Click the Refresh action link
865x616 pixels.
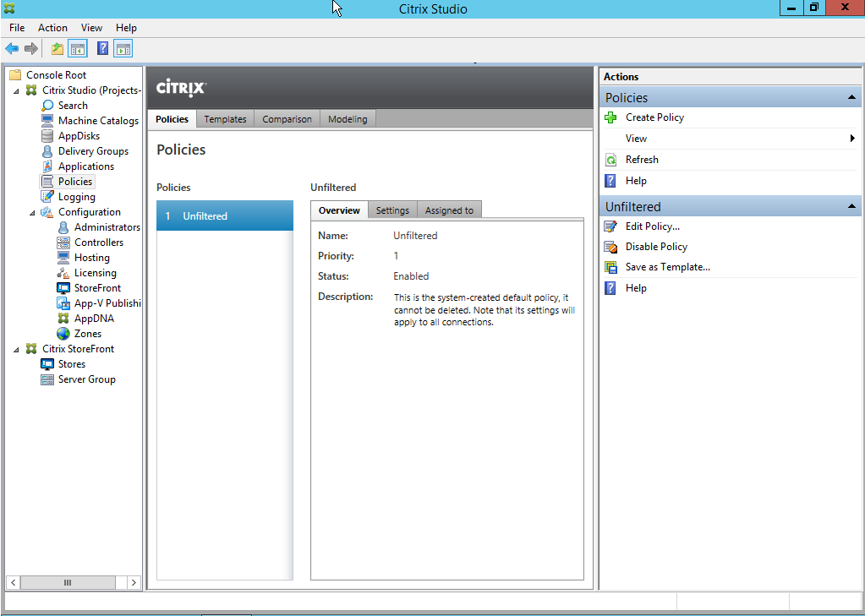pos(642,160)
